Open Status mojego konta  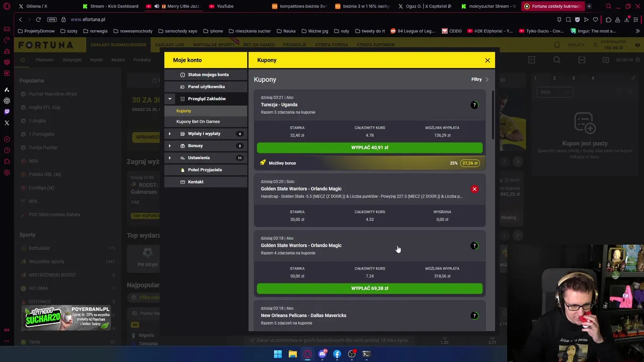coord(205,74)
